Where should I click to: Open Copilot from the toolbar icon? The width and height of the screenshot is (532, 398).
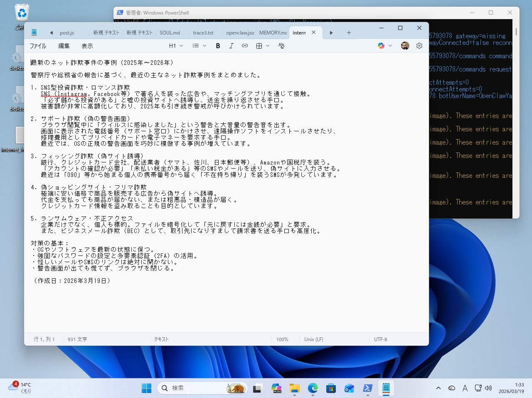381,46
